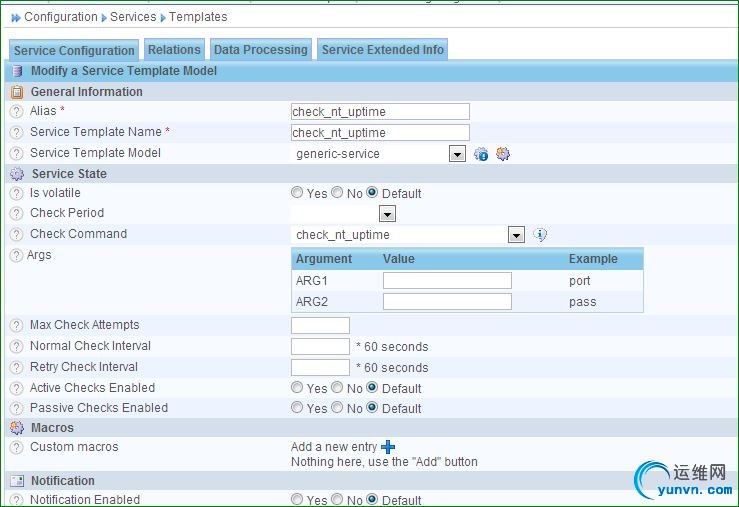Set Active Checks Enabled to Yes
739x507 pixels.
coord(297,387)
